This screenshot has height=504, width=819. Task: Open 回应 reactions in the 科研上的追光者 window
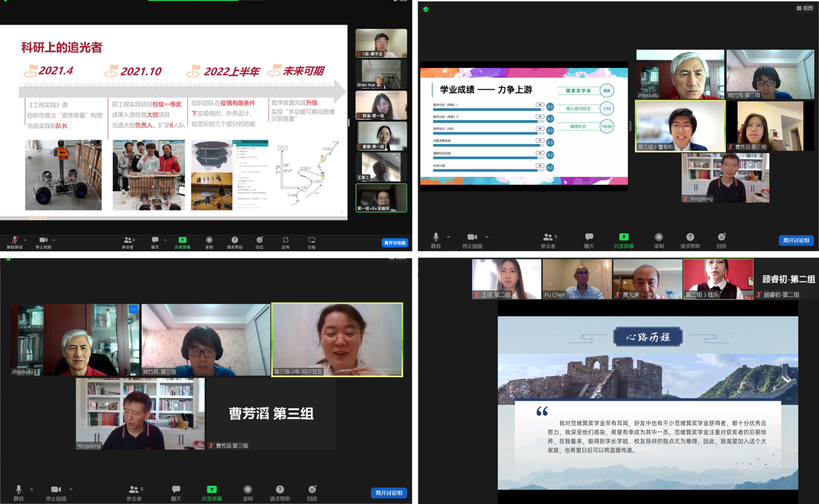pos(259,243)
